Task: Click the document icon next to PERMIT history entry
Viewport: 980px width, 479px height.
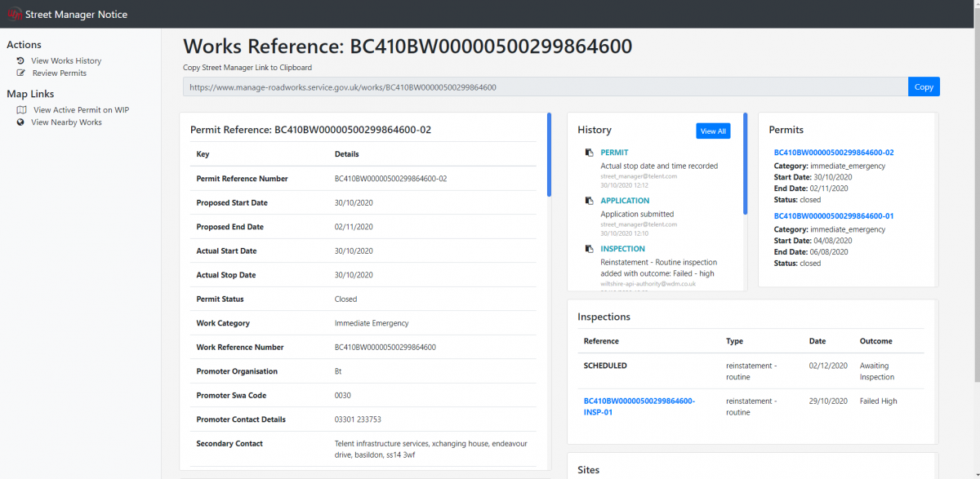Action: point(589,153)
